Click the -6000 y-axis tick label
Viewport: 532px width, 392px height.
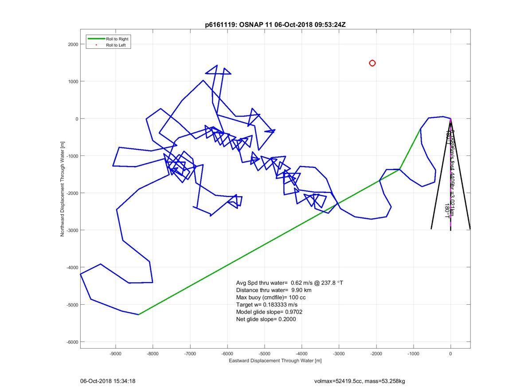73,342
